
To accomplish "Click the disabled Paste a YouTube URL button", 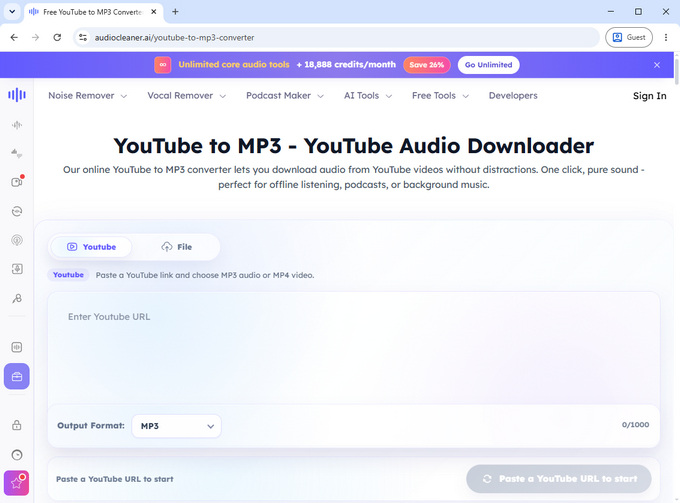I will 559,479.
